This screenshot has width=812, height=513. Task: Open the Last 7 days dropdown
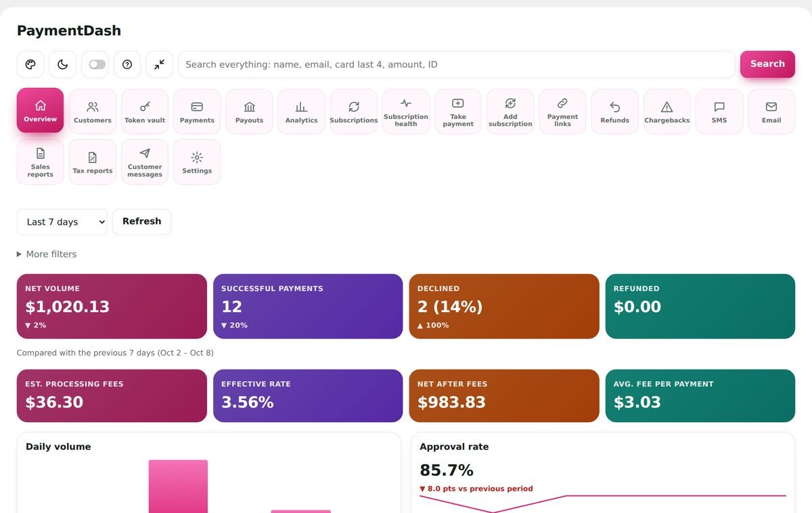click(x=62, y=222)
